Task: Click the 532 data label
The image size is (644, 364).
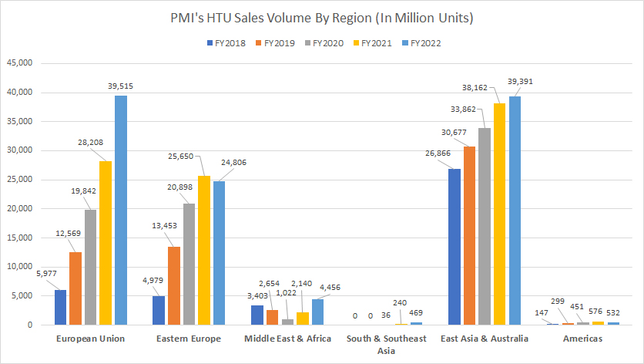Action: [612, 313]
